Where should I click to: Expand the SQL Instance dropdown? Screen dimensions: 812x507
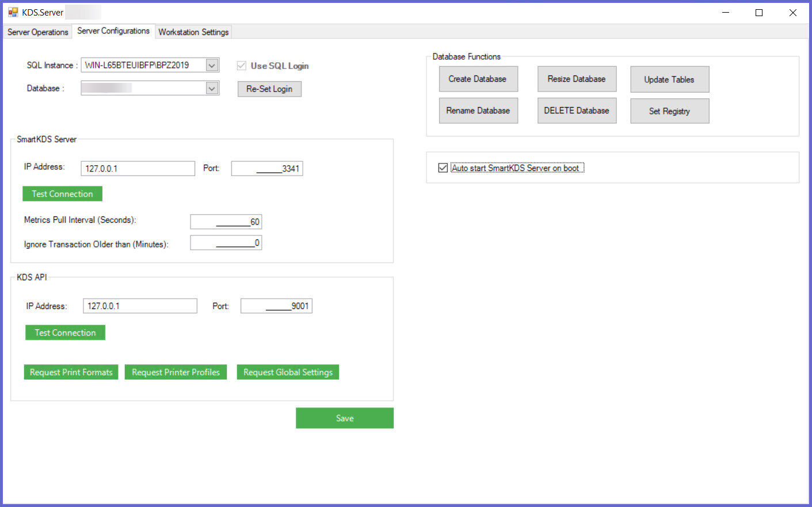pyautogui.click(x=212, y=66)
